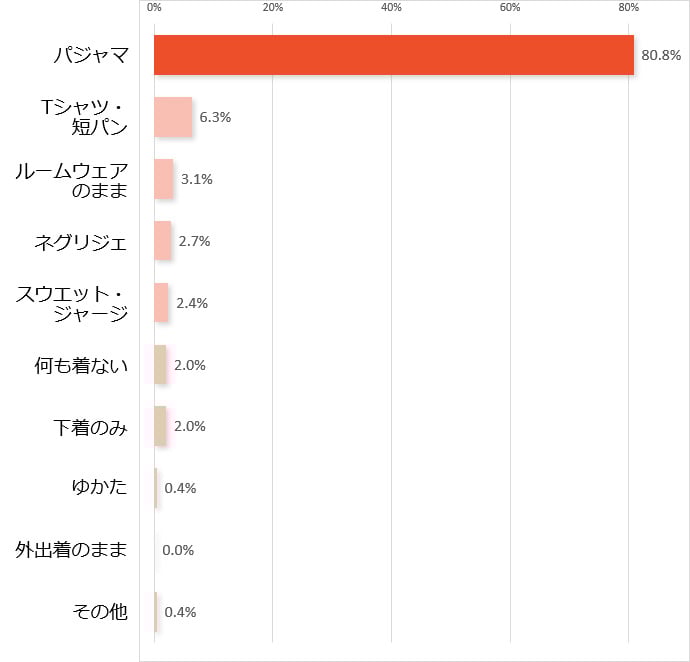This screenshot has height=662, width=690.
Task: Select the 外出着のまま label
Action: [71, 550]
